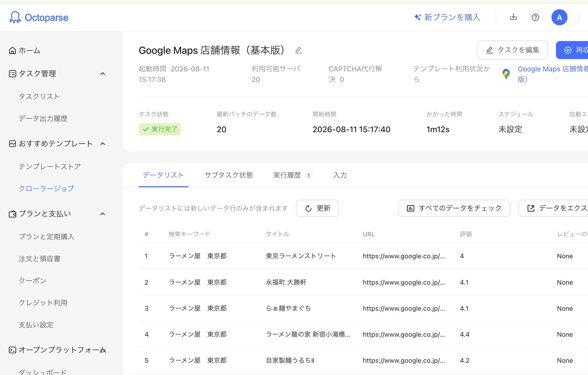Open タスクリスト in sidebar
The image size is (588, 375).
pyautogui.click(x=39, y=97)
